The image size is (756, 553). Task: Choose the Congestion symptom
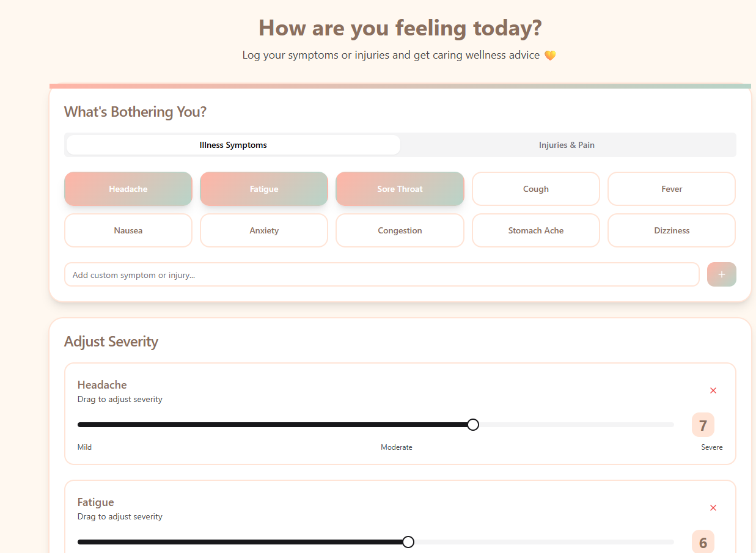click(400, 230)
